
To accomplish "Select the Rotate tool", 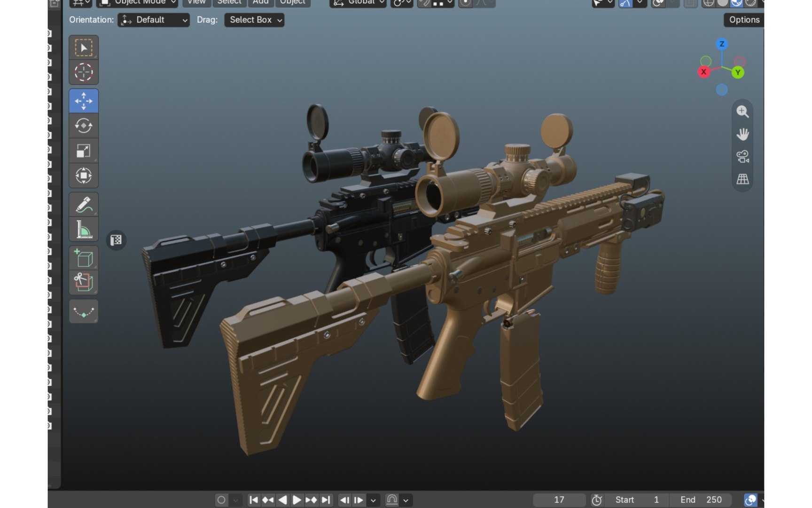I will [84, 126].
